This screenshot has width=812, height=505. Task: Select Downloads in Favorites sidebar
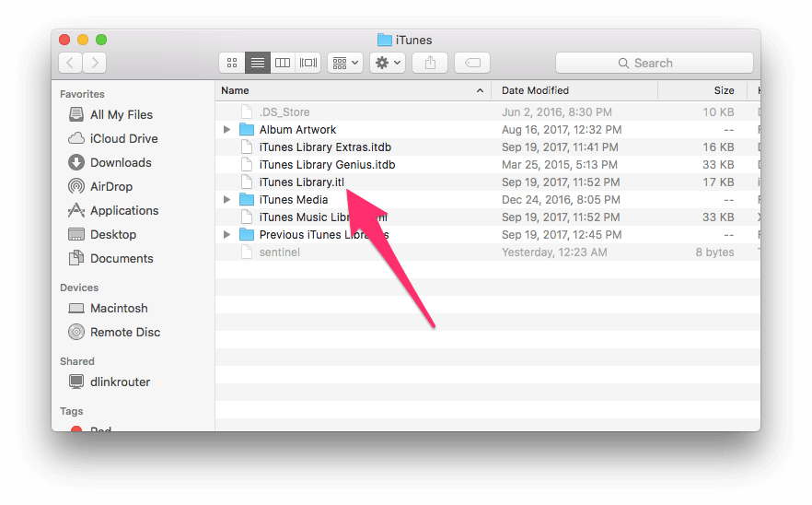click(120, 162)
